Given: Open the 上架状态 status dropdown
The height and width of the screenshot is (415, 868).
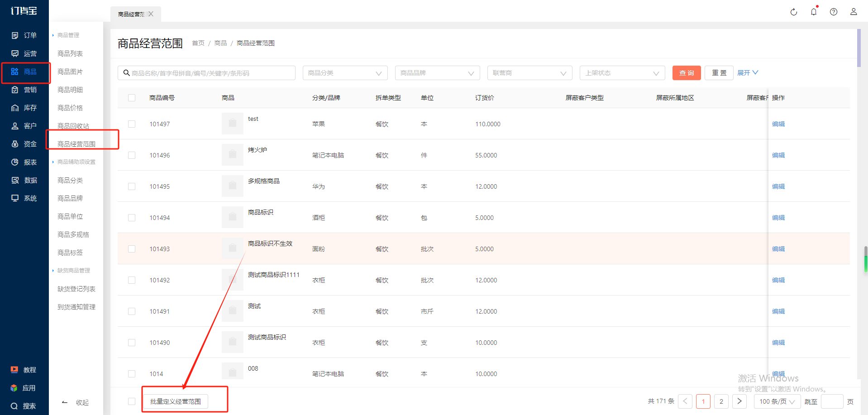Looking at the screenshot, I should [622, 73].
